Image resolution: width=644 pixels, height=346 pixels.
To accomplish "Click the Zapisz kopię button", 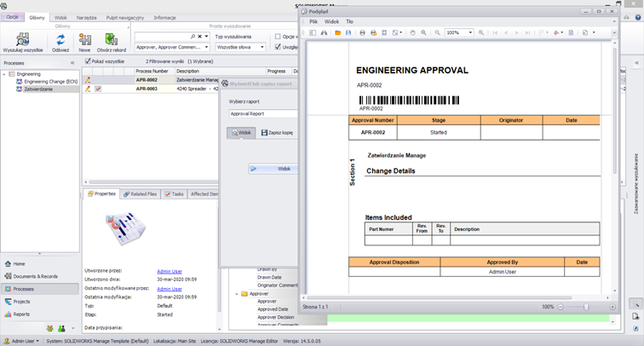I will pos(277,133).
